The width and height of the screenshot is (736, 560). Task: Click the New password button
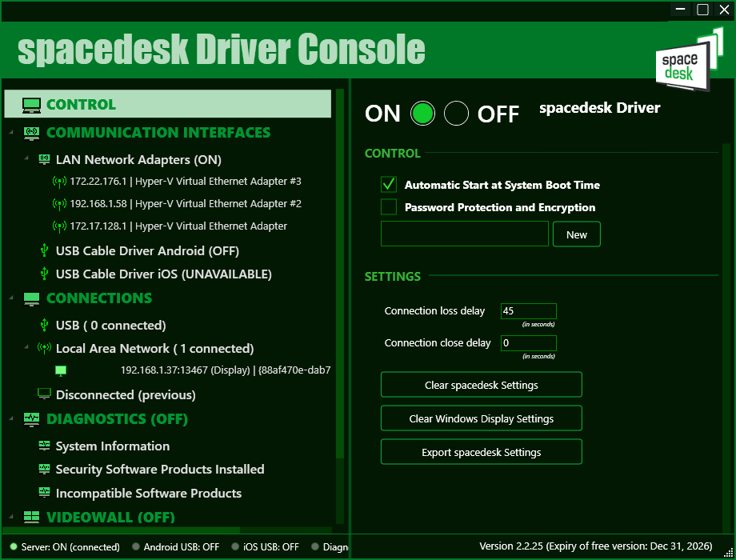pyautogui.click(x=577, y=234)
